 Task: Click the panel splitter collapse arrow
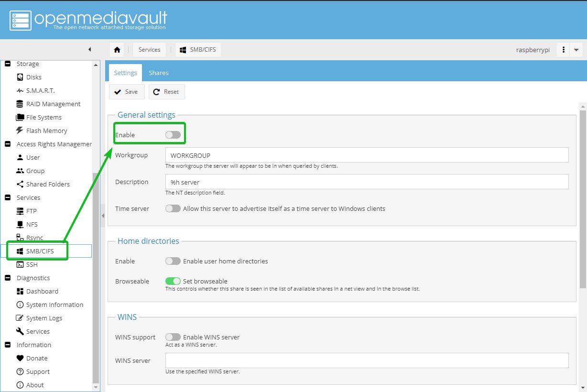point(103,216)
